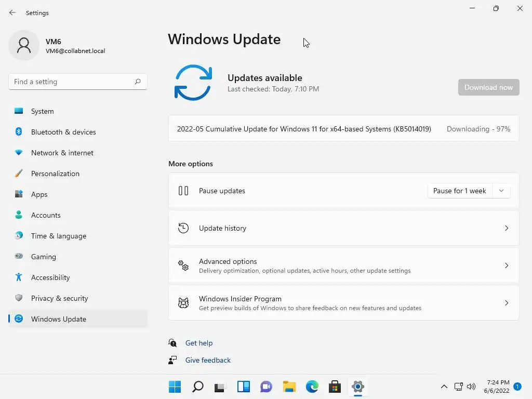Open Advanced options row label
532x399 pixels.
coord(228,261)
